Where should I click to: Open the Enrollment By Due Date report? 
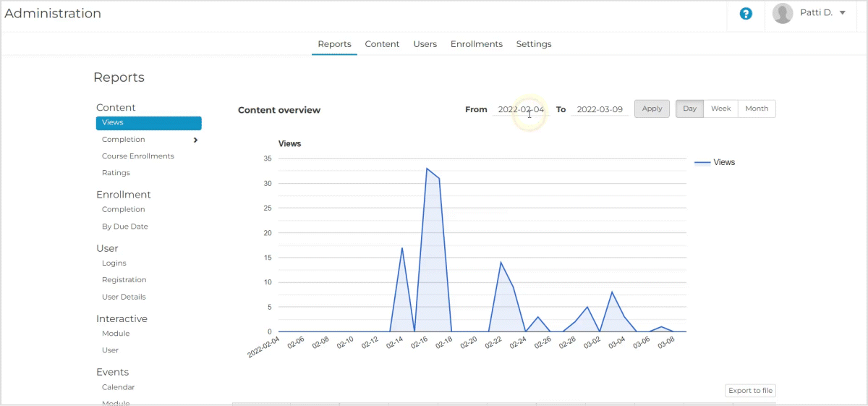point(124,227)
